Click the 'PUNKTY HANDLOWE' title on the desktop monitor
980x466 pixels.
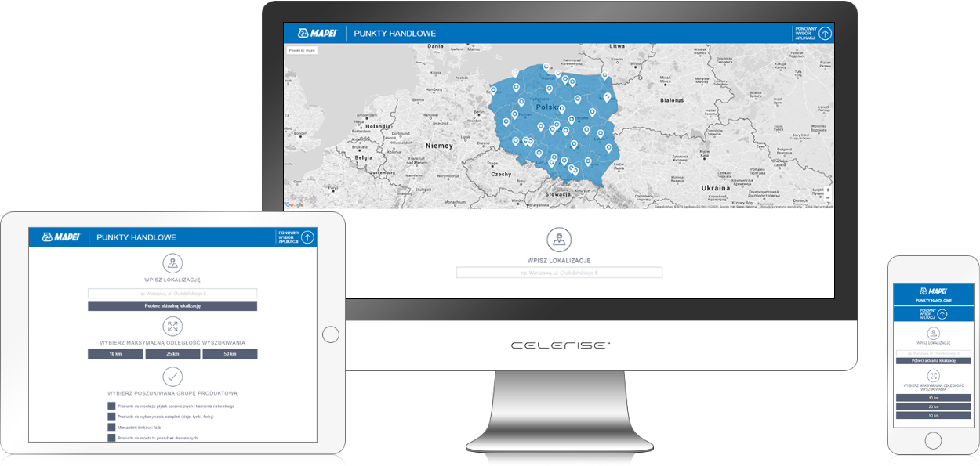click(394, 34)
